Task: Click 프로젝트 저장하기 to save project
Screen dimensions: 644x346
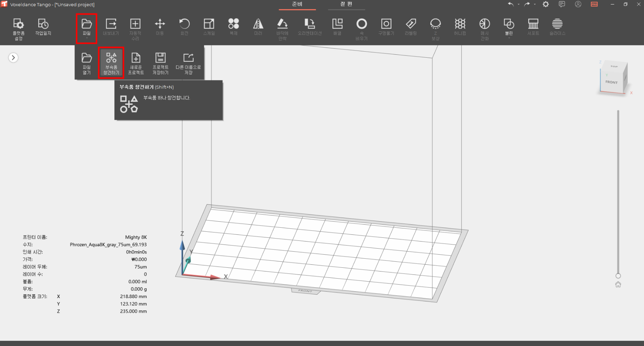Action: point(160,63)
